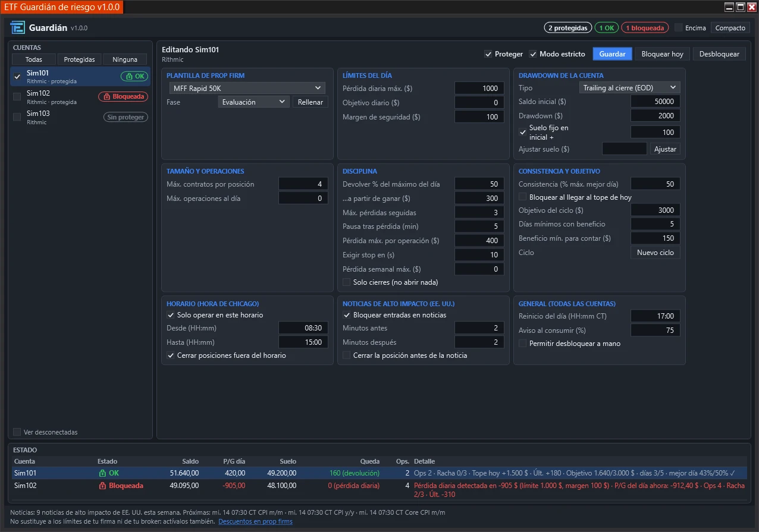Click the Rellenar button
759x532 pixels.
point(310,102)
